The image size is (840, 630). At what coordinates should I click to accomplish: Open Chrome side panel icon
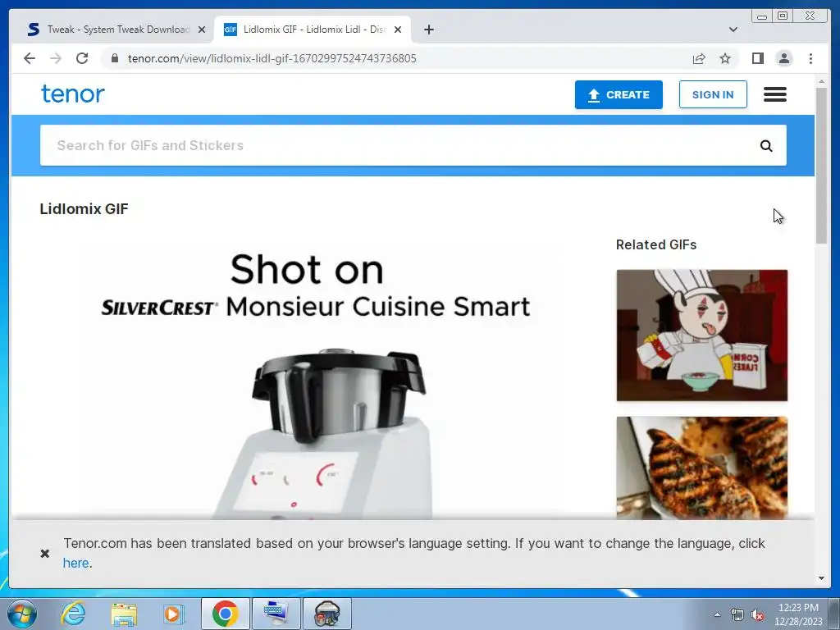(x=757, y=58)
